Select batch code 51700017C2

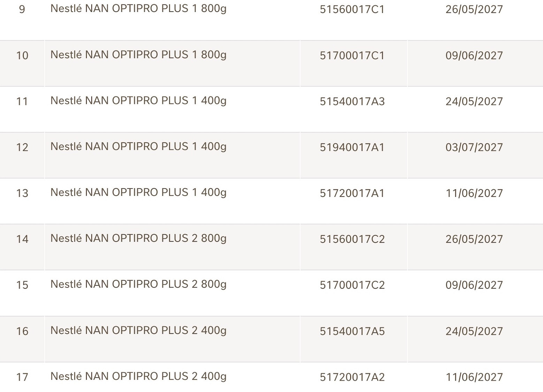(x=352, y=285)
